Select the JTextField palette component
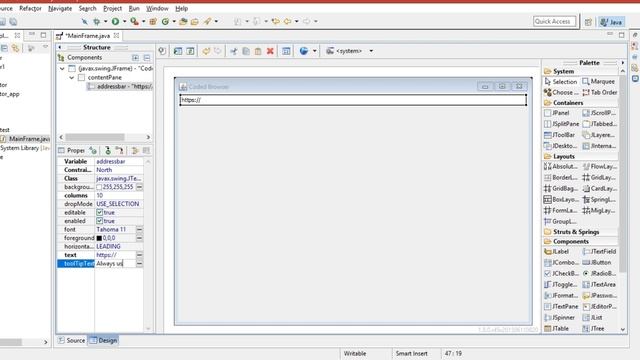This screenshot has height=360, width=640. click(x=599, y=252)
